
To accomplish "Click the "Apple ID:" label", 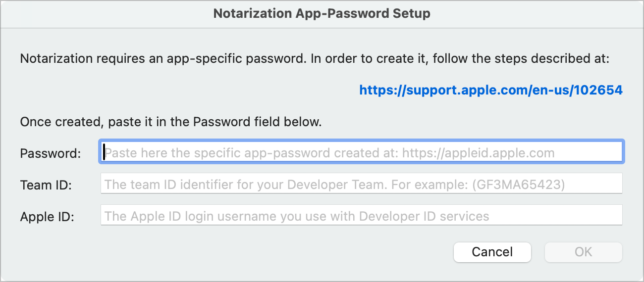I will 47,217.
